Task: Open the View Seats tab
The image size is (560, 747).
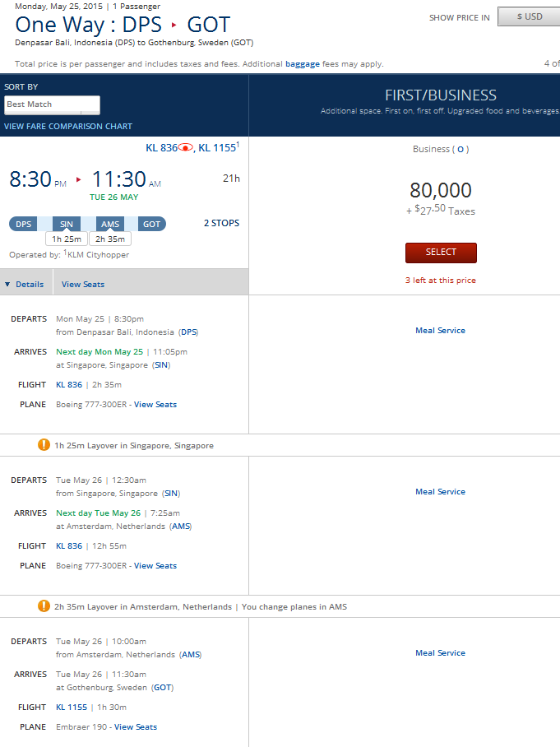Action: (83, 284)
